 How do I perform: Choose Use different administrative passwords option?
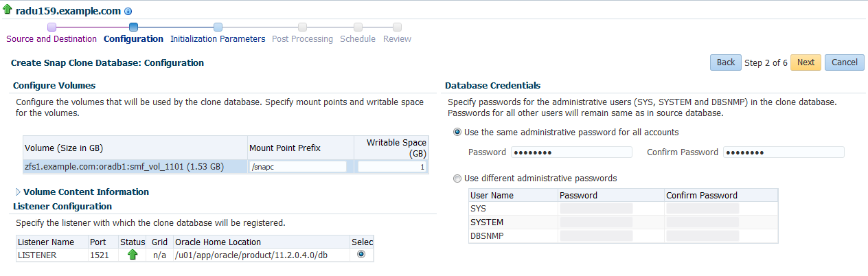click(x=457, y=179)
